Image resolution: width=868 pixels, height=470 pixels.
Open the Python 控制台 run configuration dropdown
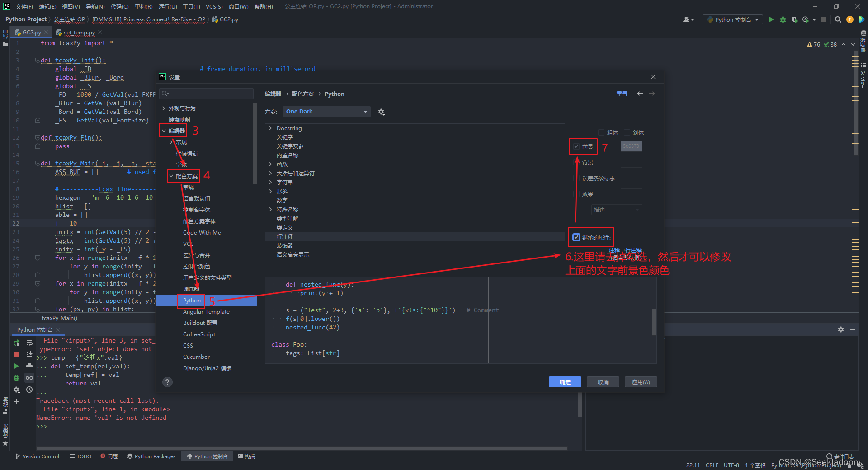pyautogui.click(x=732, y=19)
